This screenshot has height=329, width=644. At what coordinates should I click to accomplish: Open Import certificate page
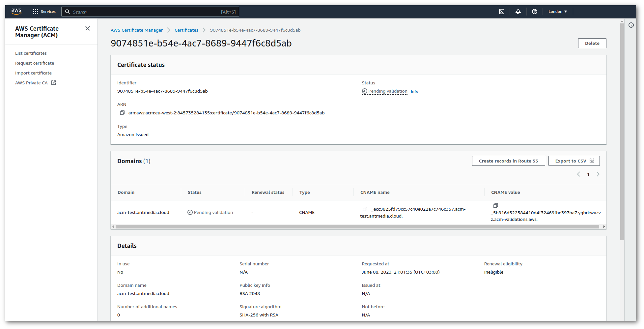33,73
